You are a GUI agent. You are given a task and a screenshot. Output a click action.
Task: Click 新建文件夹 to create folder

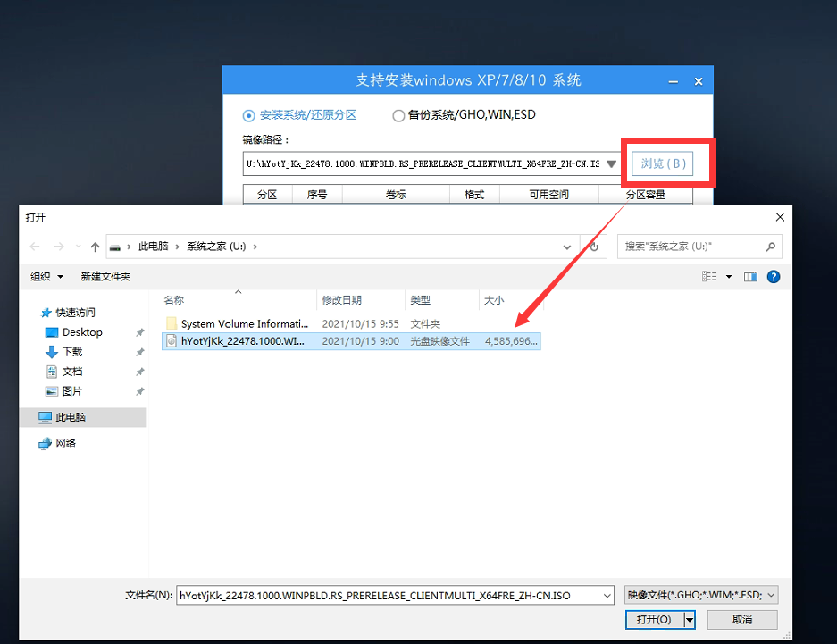tap(105, 276)
